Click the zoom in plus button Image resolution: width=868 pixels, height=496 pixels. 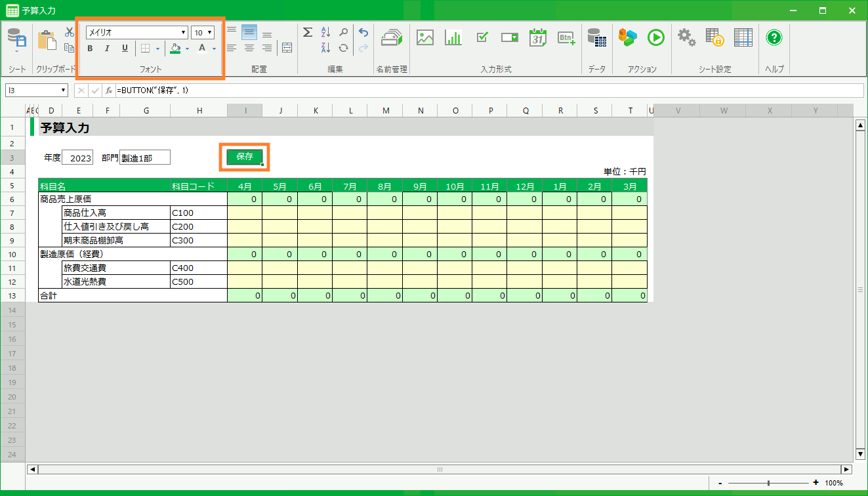pos(816,483)
